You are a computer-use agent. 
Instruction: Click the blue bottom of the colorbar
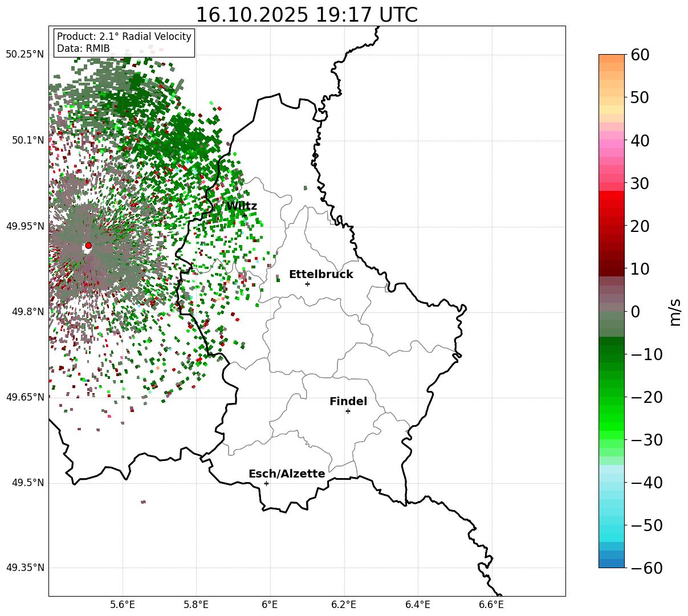click(612, 563)
